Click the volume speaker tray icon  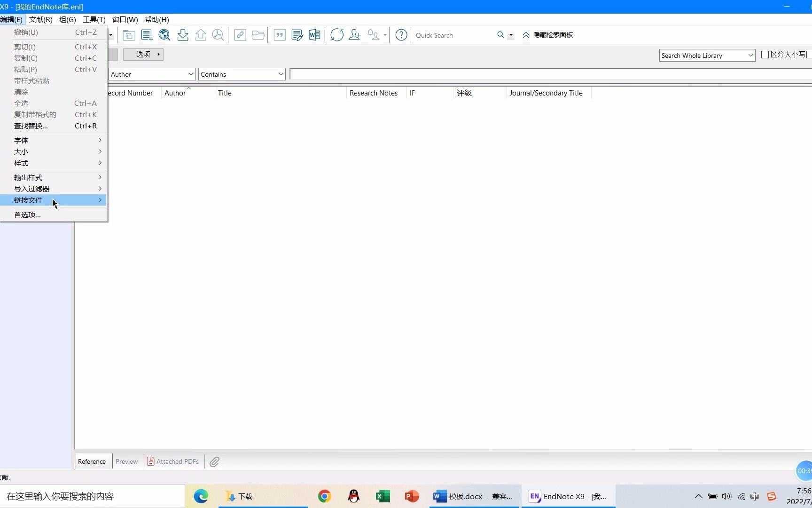pos(726,496)
